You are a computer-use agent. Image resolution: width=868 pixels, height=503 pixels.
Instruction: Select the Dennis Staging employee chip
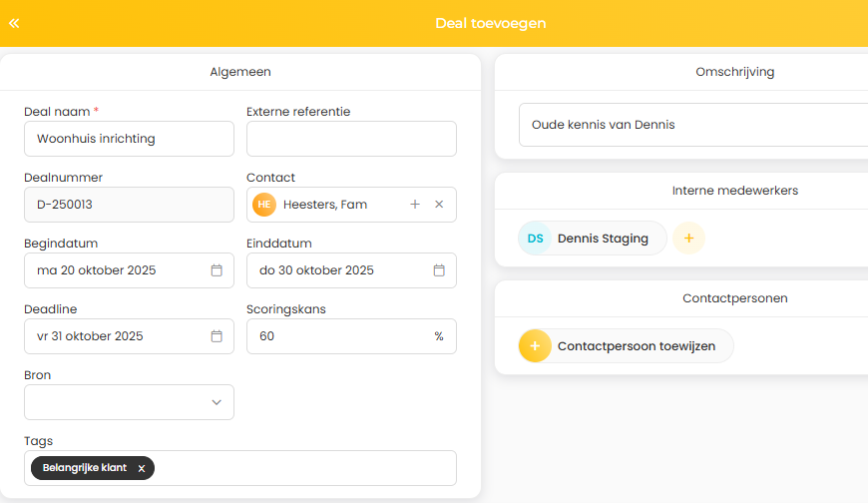[603, 239]
